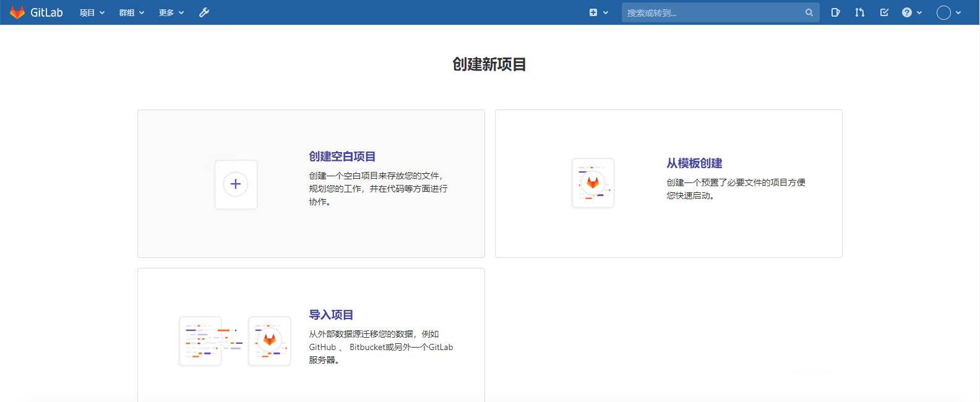Viewport: 980px width, 402px height.
Task: Expand the help menu chevron
Action: click(x=919, y=12)
